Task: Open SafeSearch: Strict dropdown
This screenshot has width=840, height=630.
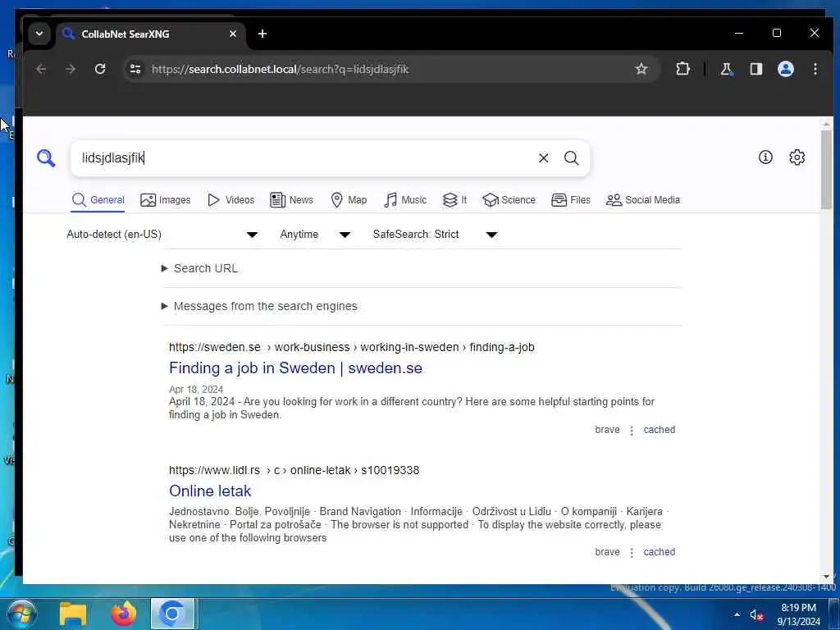Action: tap(435, 234)
